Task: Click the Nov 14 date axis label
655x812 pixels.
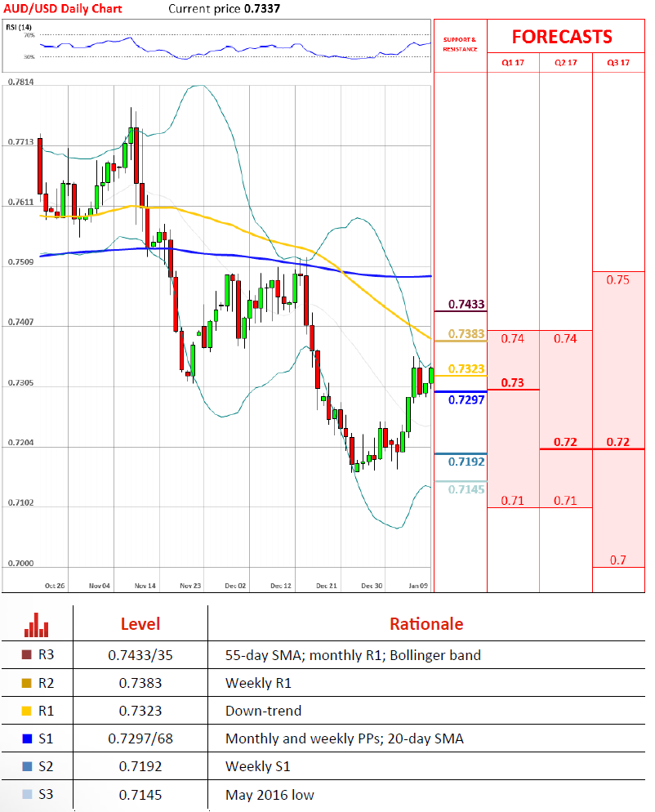Action: [145, 586]
